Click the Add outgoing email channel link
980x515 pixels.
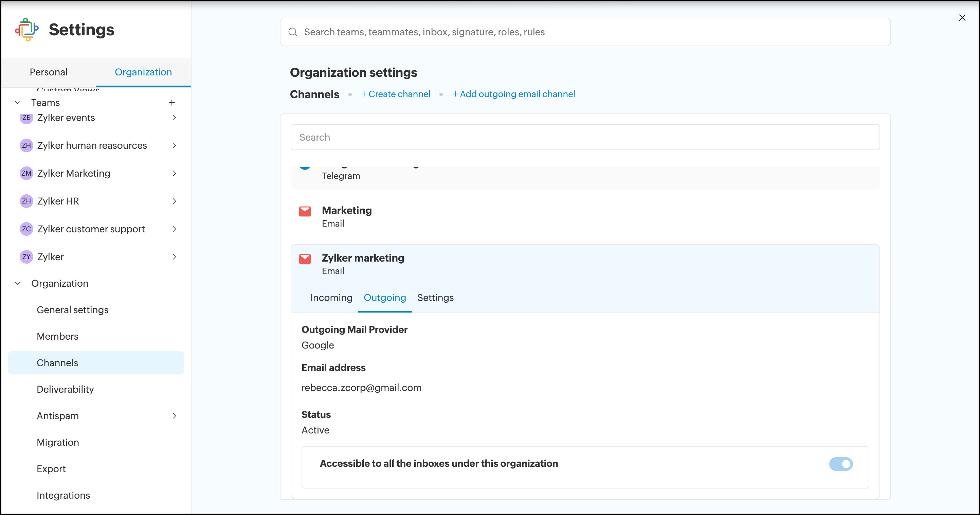[513, 94]
